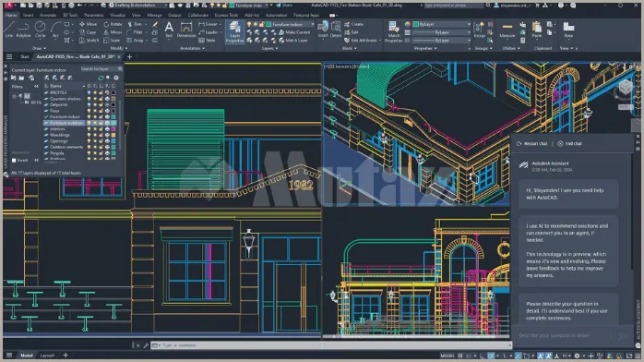The width and height of the screenshot is (644, 362).
Task: Expand the Annotation panel
Action: click(192, 49)
